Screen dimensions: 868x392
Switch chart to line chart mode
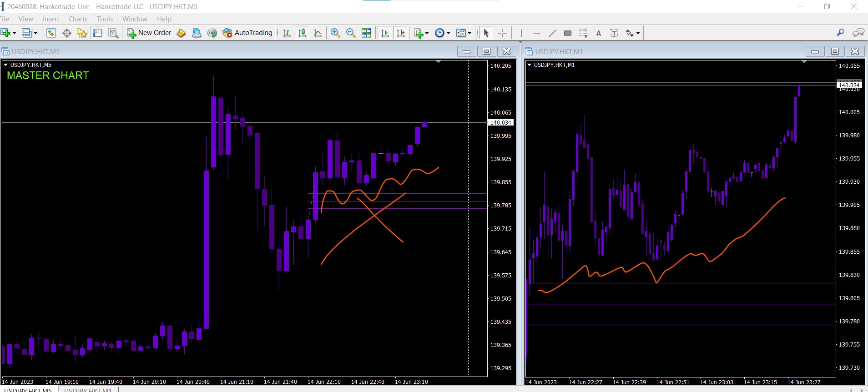318,33
